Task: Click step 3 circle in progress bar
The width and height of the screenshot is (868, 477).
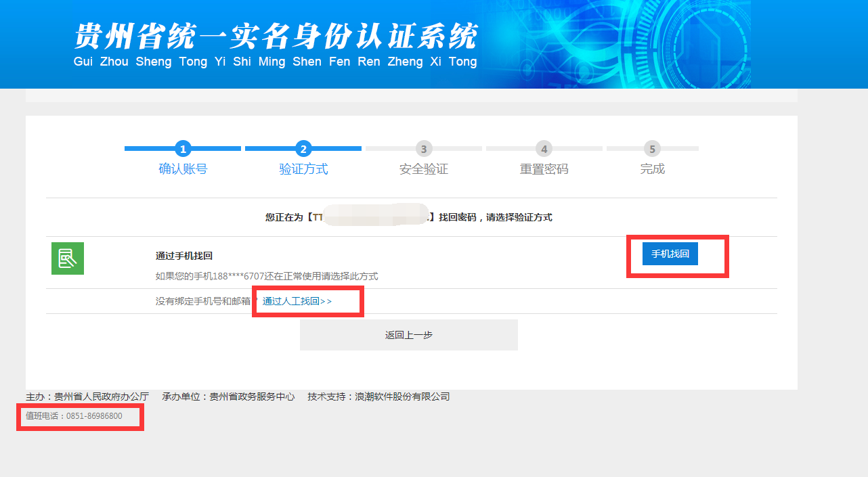Action: (x=424, y=149)
